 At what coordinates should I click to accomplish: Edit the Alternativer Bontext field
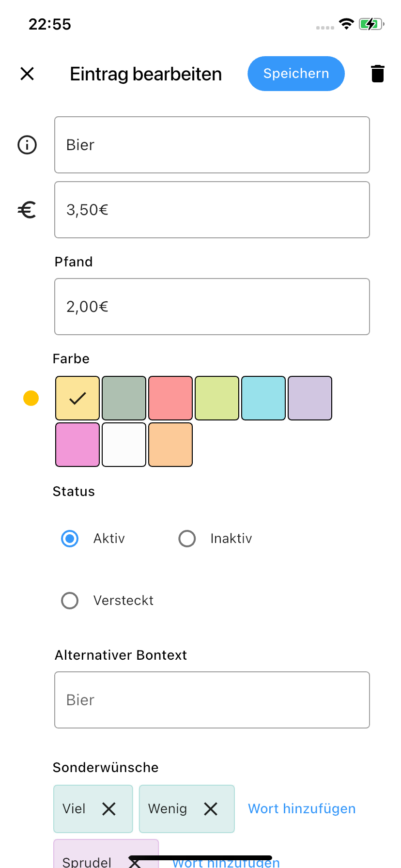pyautogui.click(x=212, y=700)
